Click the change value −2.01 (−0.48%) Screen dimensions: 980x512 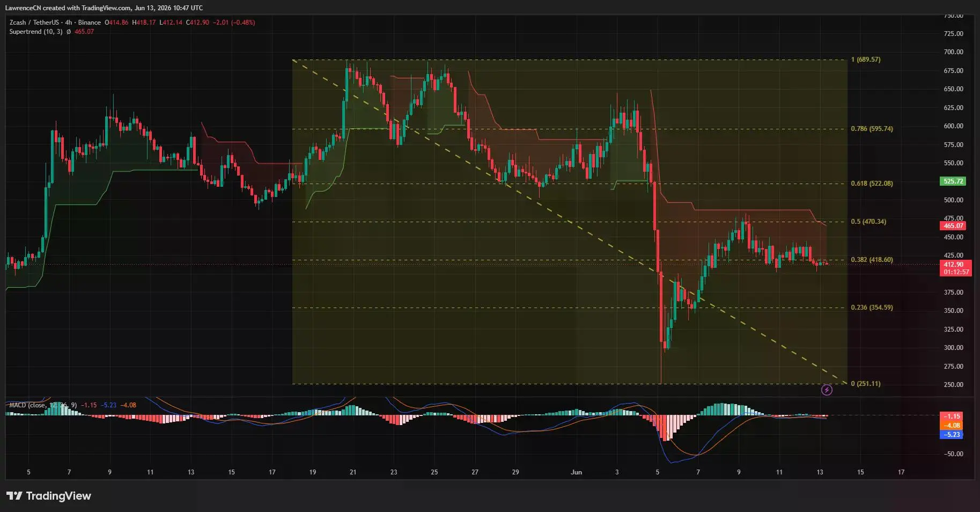coord(234,23)
